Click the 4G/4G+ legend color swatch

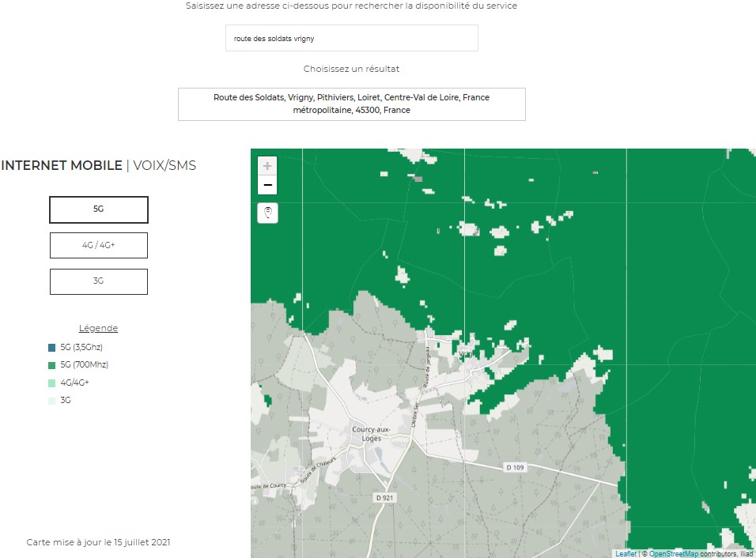52,383
